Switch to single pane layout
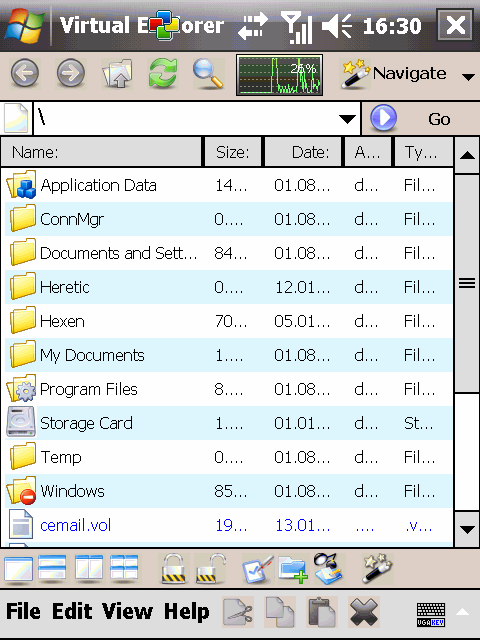 18,569
